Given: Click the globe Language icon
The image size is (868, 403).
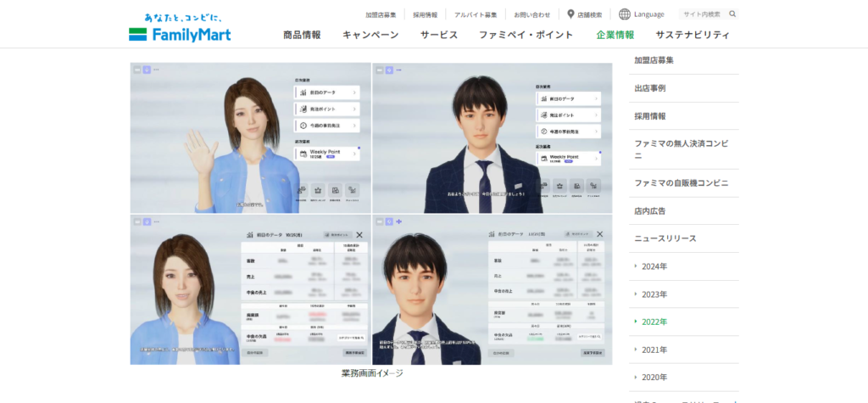Looking at the screenshot, I should [625, 14].
